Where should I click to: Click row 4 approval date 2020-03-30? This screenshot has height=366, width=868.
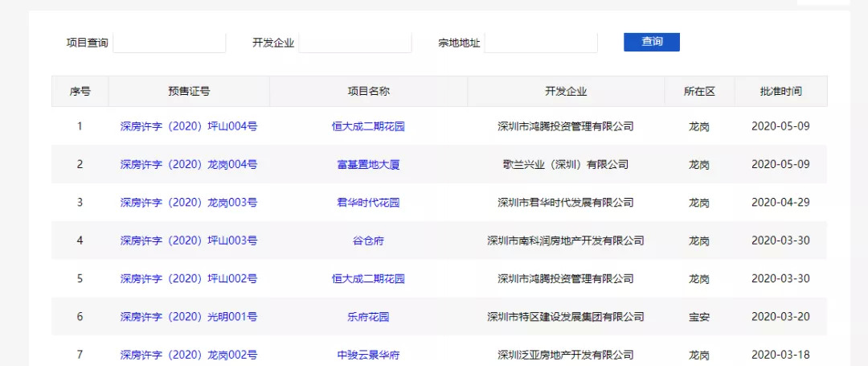point(780,241)
